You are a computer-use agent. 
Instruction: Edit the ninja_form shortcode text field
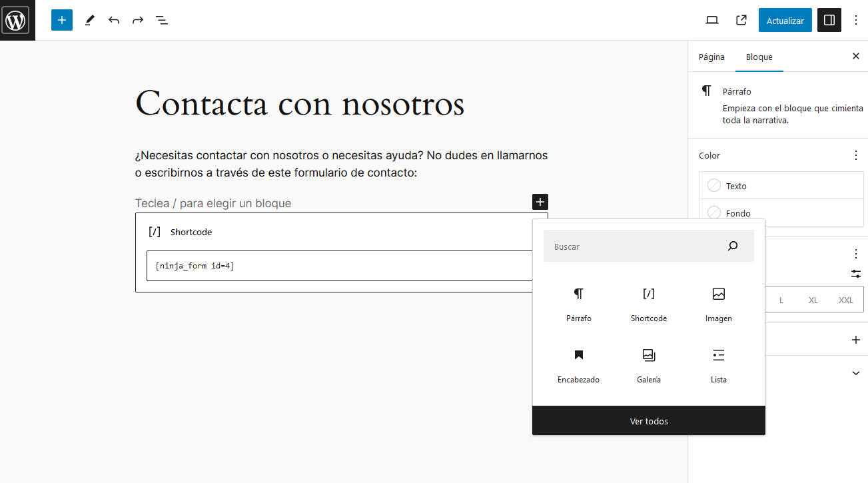pyautogui.click(x=340, y=266)
